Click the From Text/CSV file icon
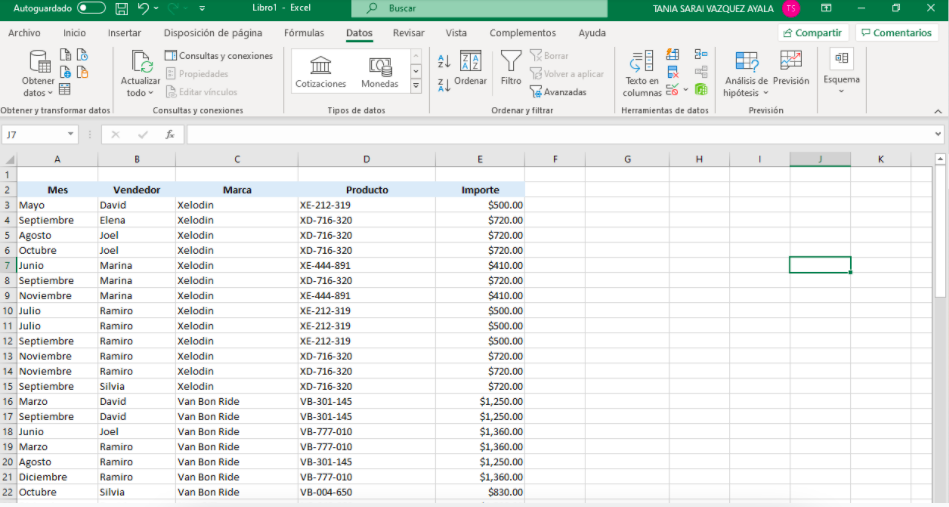This screenshot has height=507, width=949. point(65,56)
